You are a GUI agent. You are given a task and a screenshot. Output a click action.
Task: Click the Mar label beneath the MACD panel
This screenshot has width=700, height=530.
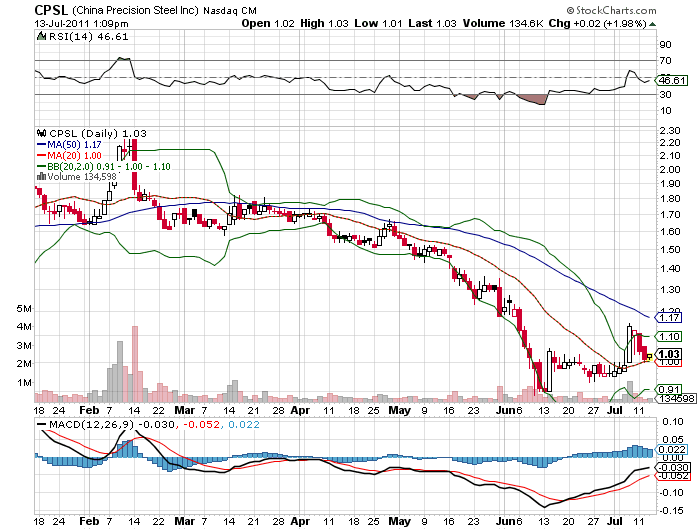click(184, 522)
